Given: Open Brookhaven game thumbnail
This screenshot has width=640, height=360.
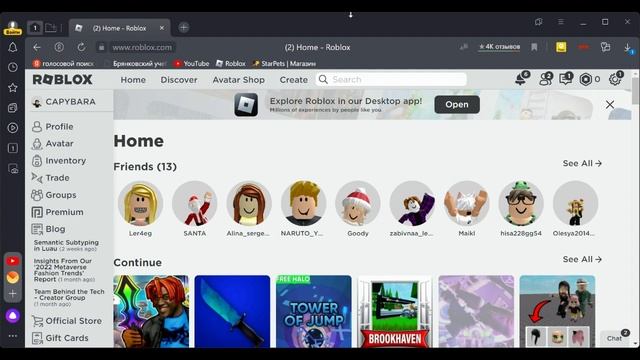Looking at the screenshot, I should click(395, 311).
